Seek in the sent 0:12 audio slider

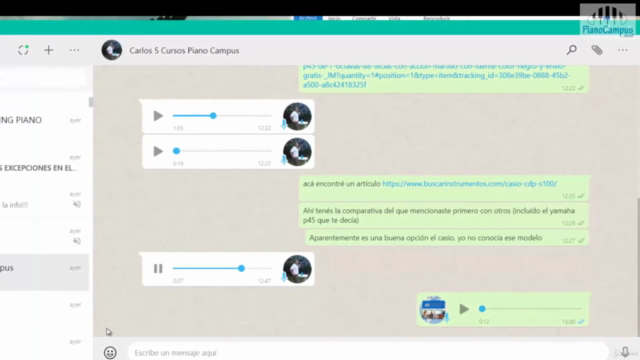pyautogui.click(x=530, y=309)
